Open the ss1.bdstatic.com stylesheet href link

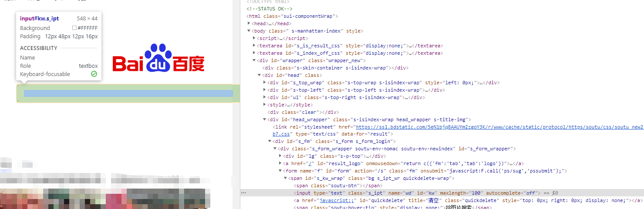click(x=500, y=127)
